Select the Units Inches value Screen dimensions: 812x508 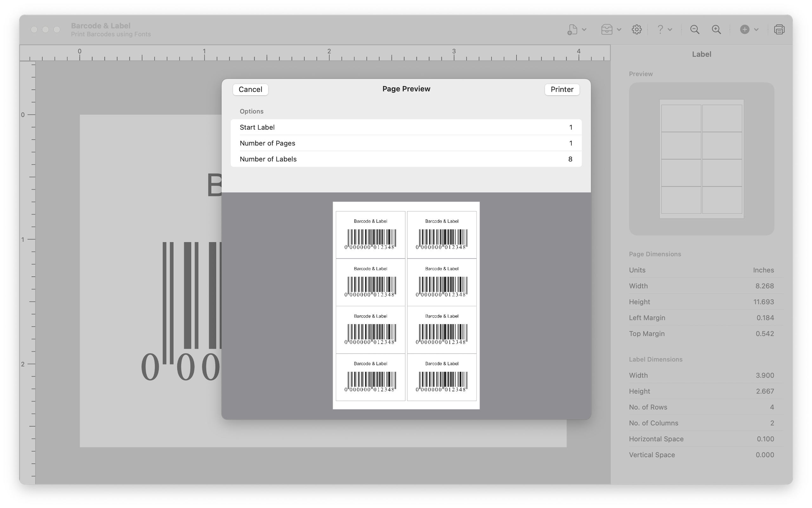(x=763, y=270)
